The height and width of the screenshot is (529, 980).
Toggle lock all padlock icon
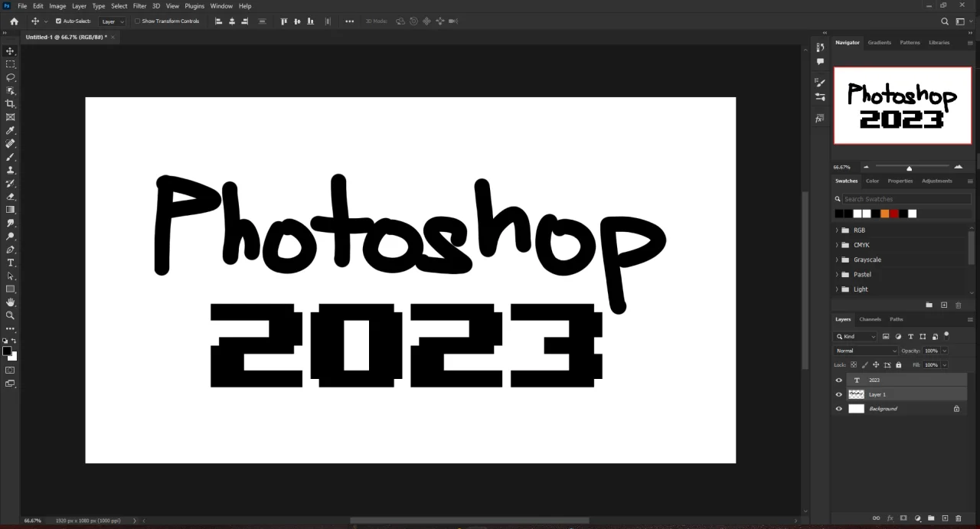(x=898, y=364)
